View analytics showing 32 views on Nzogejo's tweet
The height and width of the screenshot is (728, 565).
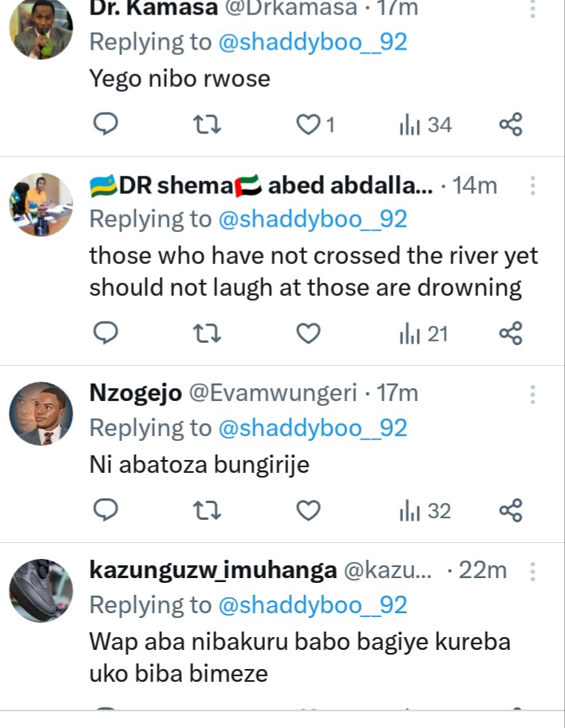click(x=425, y=510)
